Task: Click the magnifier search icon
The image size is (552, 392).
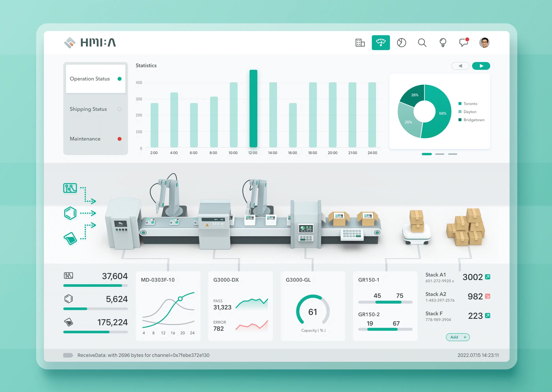Action: click(x=422, y=43)
